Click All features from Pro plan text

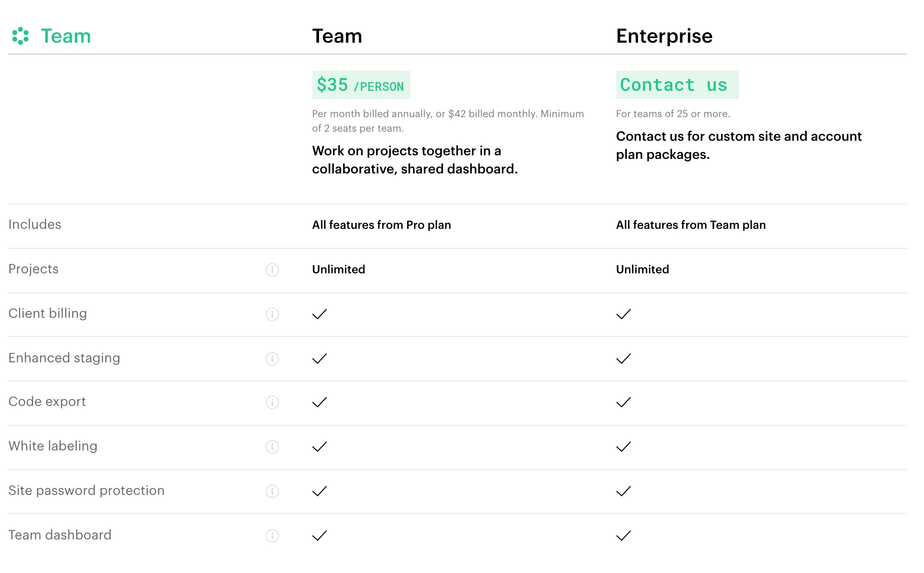click(x=381, y=225)
